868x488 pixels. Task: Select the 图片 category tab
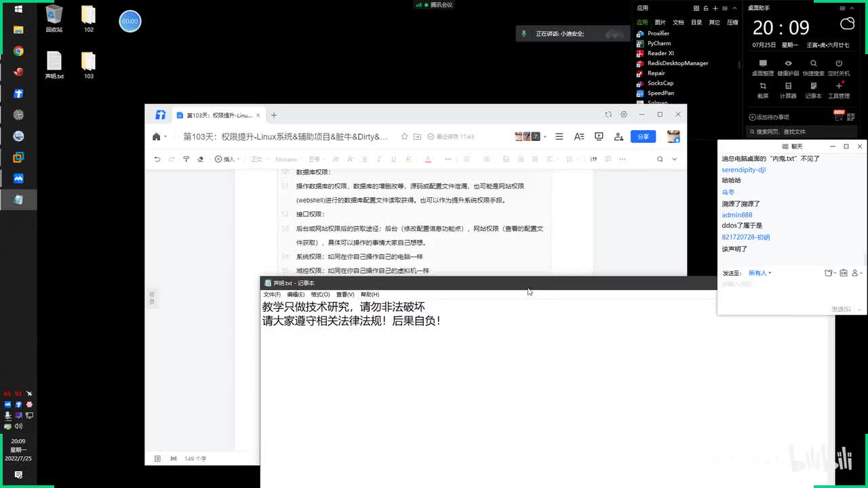point(660,22)
